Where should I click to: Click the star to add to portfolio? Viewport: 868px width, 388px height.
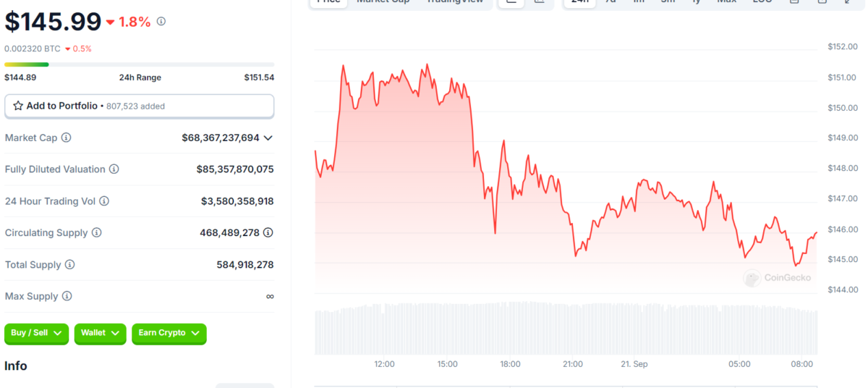point(18,106)
